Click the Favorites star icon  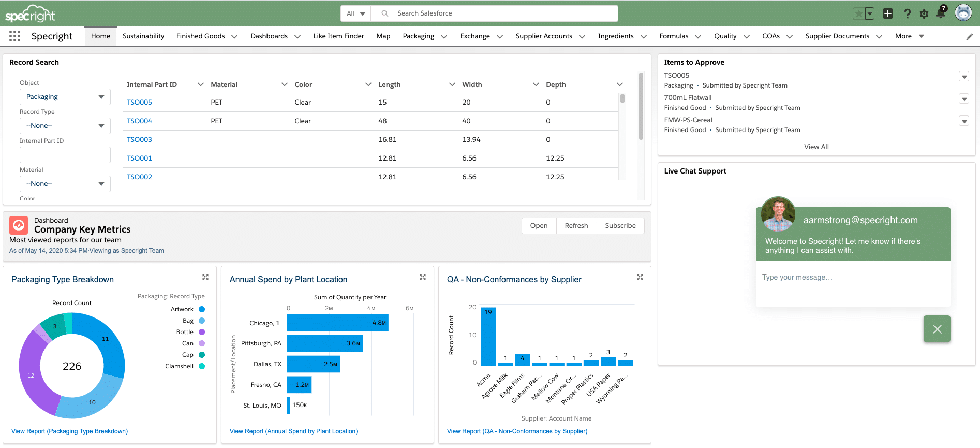click(x=858, y=13)
